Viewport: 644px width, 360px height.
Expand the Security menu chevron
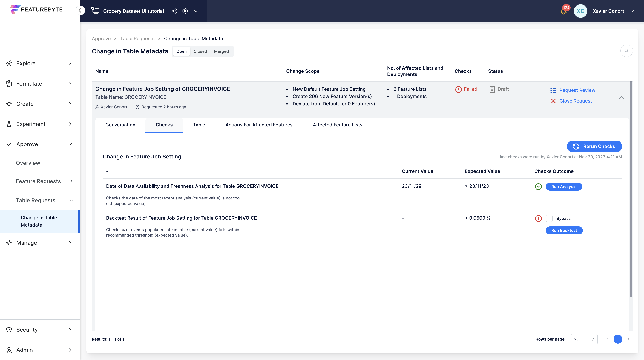tap(70, 330)
